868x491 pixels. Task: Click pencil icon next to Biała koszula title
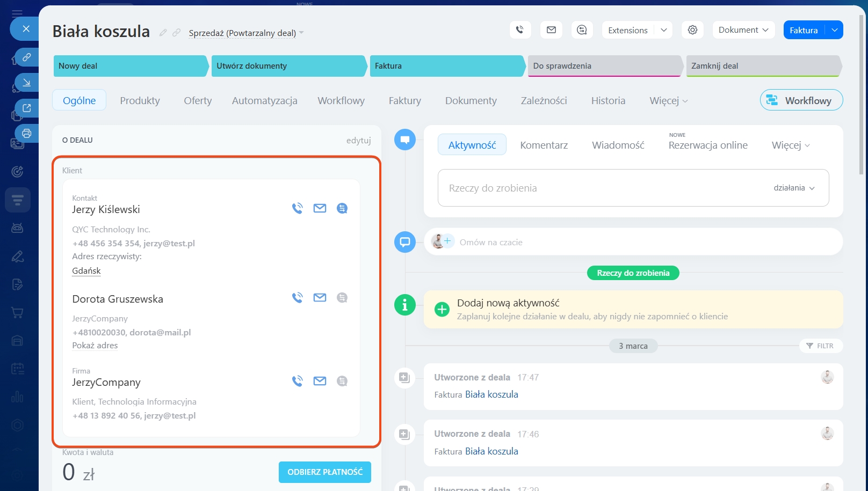tap(163, 33)
